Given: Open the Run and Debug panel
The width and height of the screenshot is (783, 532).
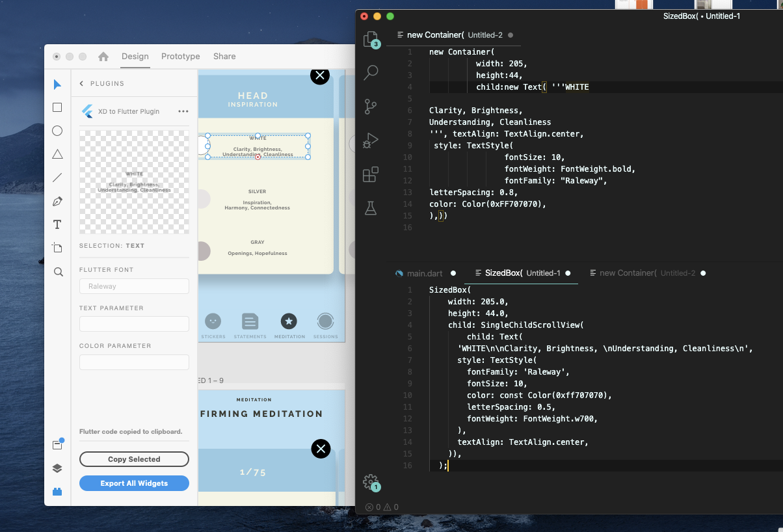Looking at the screenshot, I should point(371,140).
